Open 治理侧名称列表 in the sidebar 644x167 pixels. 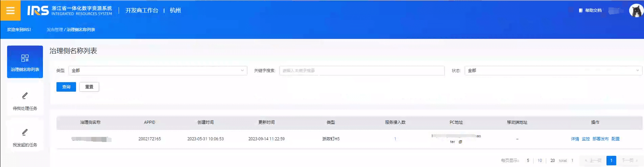click(25, 62)
